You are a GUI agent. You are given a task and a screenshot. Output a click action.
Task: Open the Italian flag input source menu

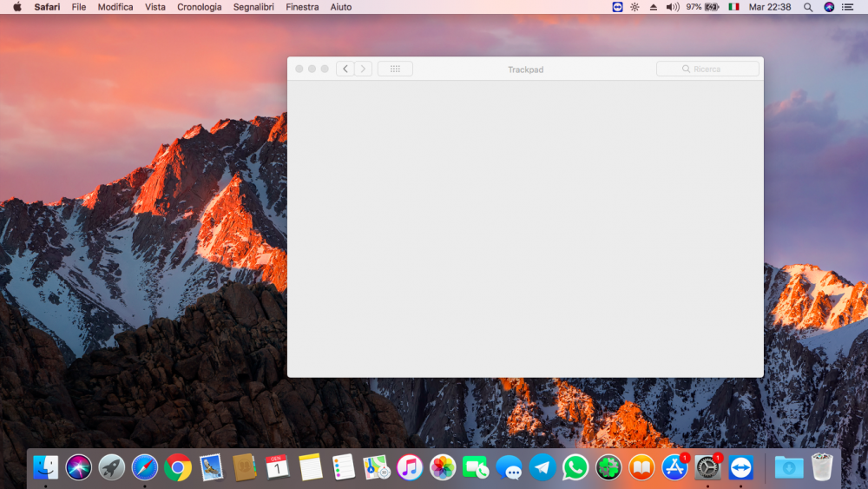(x=734, y=7)
